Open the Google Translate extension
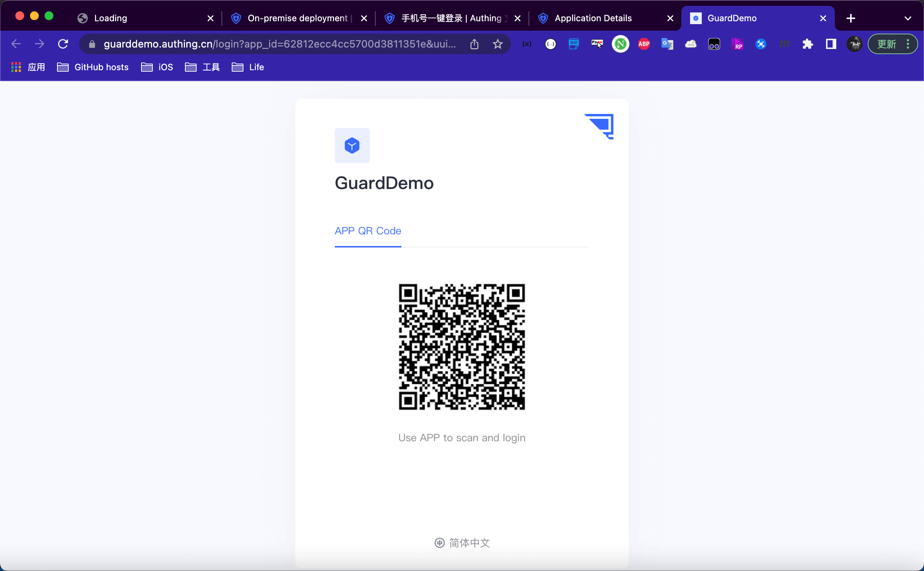 click(667, 44)
